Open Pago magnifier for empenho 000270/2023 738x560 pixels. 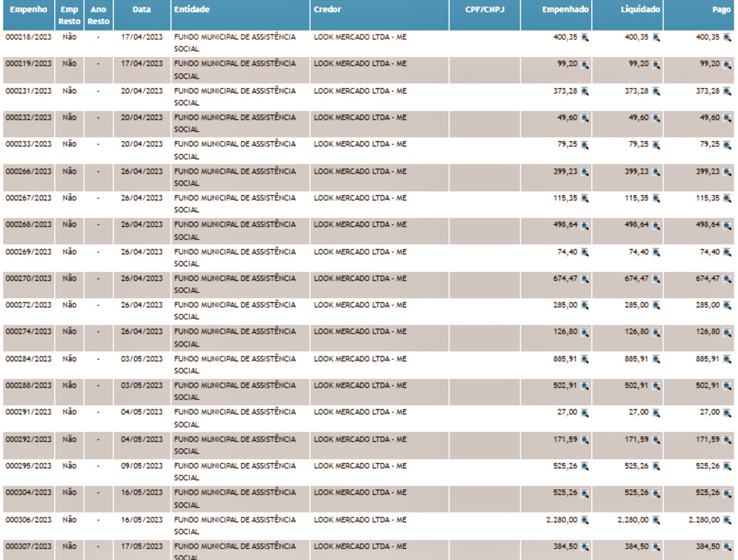tap(727, 279)
